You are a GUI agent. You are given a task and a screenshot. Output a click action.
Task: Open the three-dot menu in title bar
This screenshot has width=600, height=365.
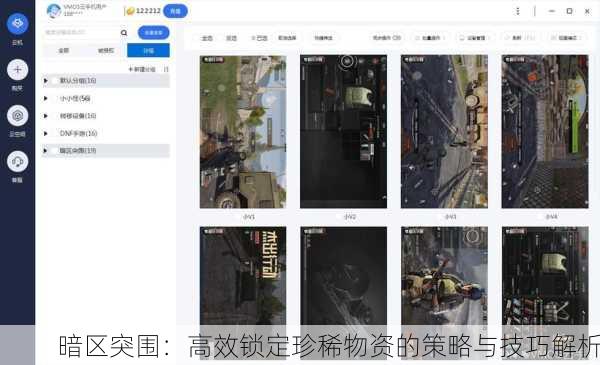coord(517,11)
